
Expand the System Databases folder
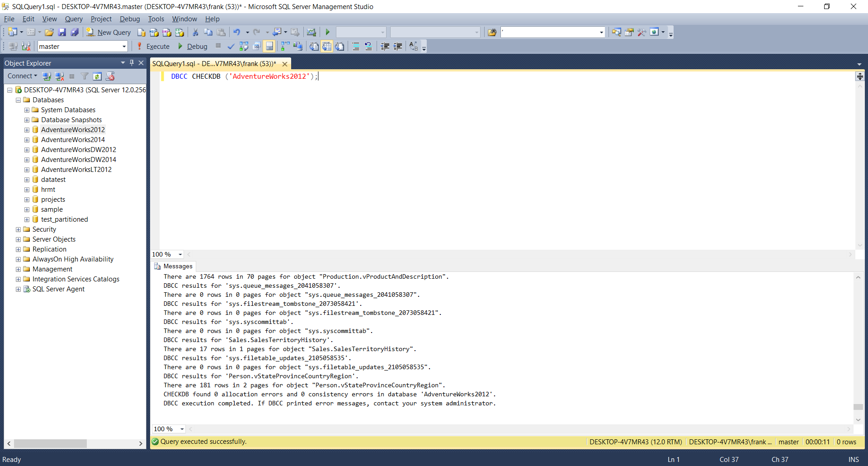(x=27, y=110)
